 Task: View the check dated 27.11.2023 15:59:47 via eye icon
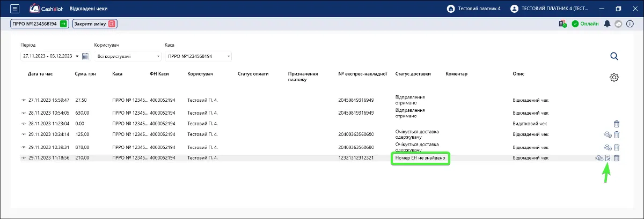(x=24, y=100)
